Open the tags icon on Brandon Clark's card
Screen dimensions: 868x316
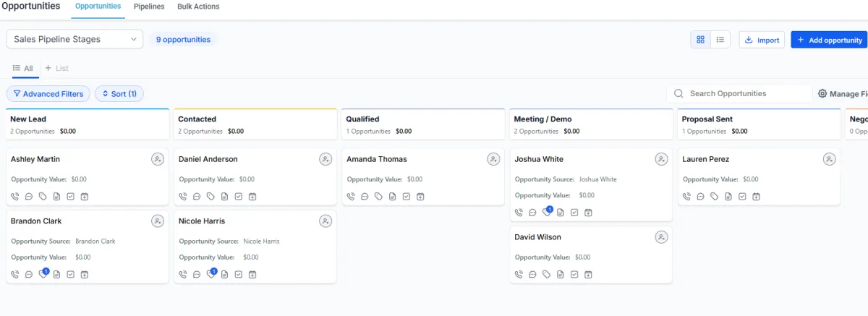coord(43,274)
